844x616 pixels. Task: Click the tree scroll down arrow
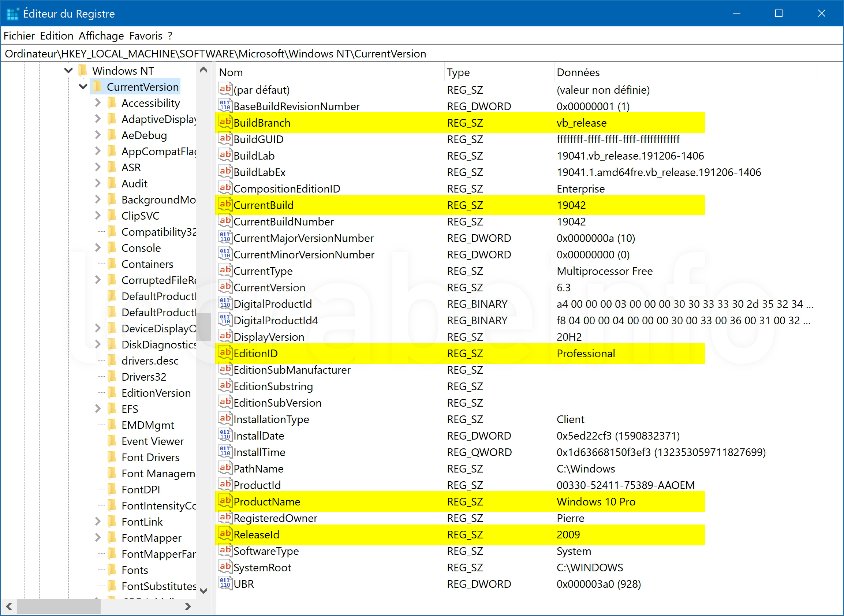coord(203,591)
